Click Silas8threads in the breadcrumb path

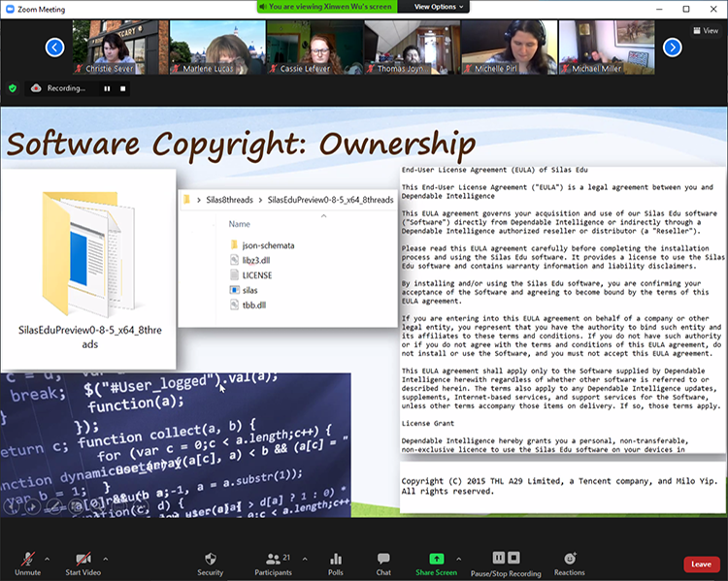(229, 200)
